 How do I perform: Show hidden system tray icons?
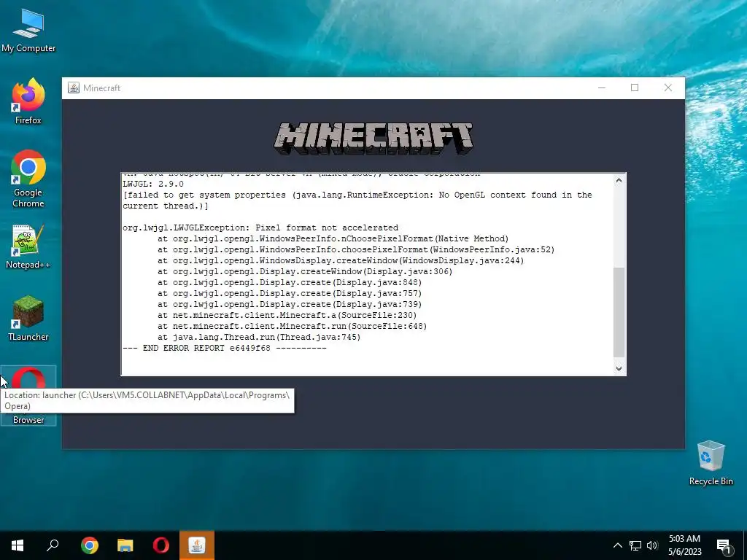(617, 545)
